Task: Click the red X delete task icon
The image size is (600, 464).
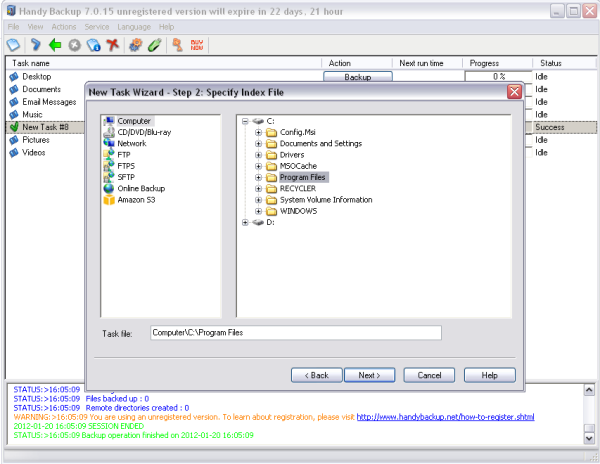Action: click(x=112, y=45)
